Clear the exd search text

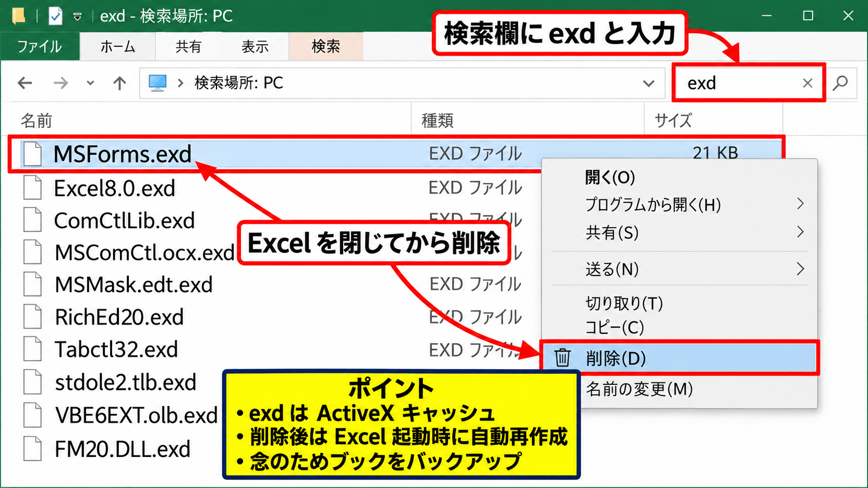pos(807,83)
